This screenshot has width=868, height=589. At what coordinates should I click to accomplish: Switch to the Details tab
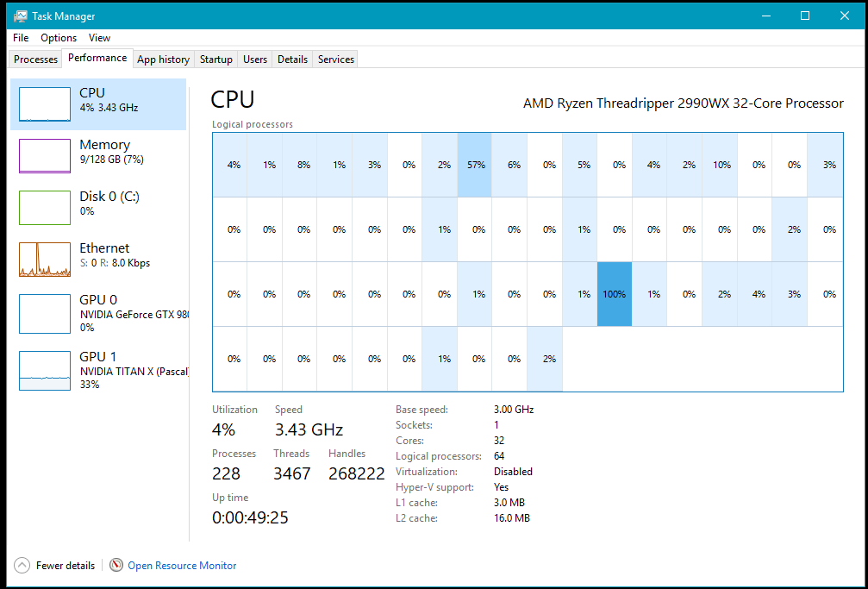pyautogui.click(x=292, y=59)
